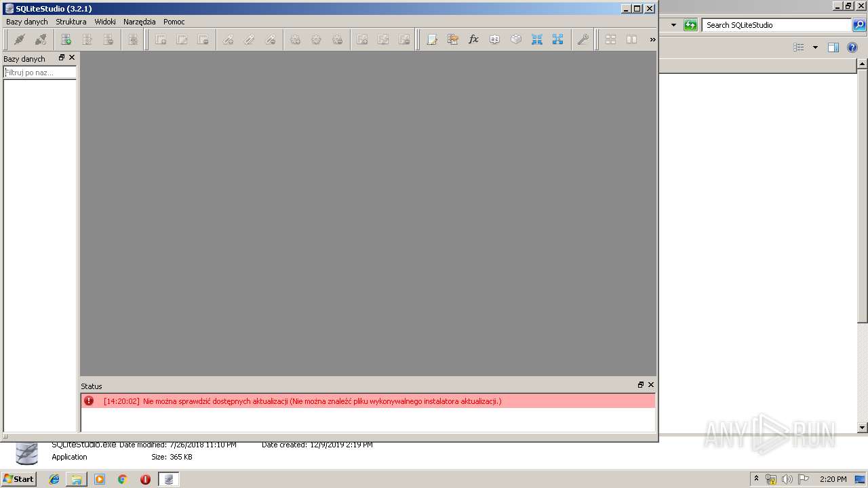
Task: Open the SQL editor icon
Action: [x=432, y=40]
